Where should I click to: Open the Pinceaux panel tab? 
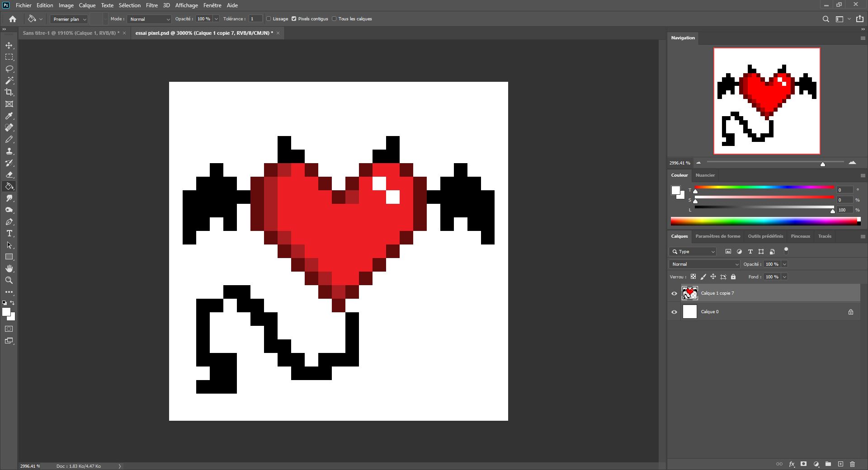[x=800, y=236]
